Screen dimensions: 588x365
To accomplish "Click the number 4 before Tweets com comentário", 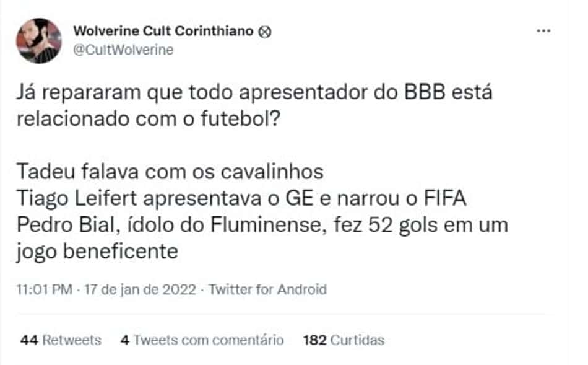I will 125,340.
